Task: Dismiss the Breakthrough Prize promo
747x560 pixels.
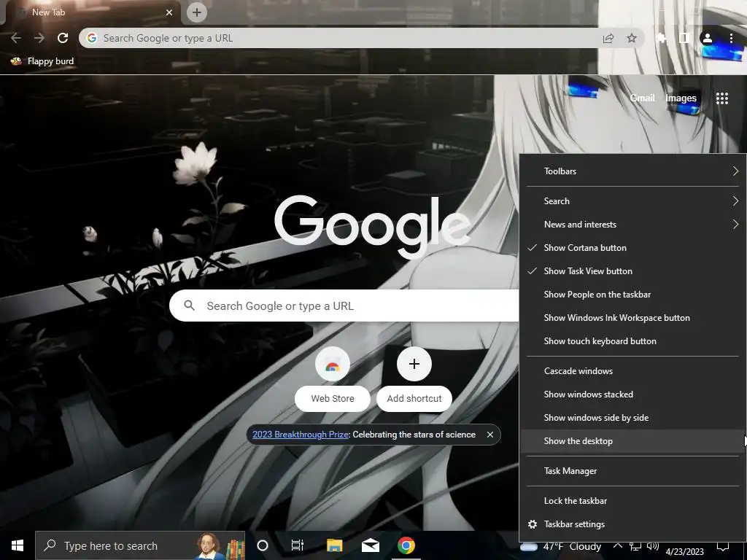Action: point(489,435)
